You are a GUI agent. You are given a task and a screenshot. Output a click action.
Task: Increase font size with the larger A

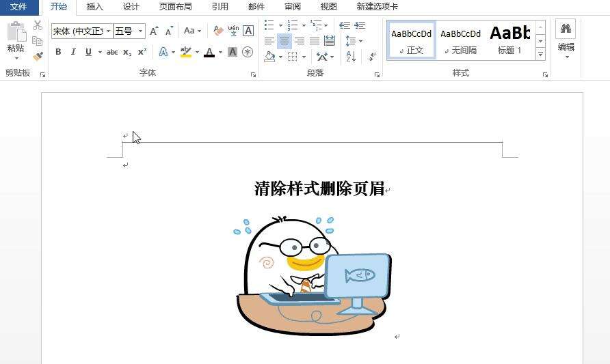154,31
